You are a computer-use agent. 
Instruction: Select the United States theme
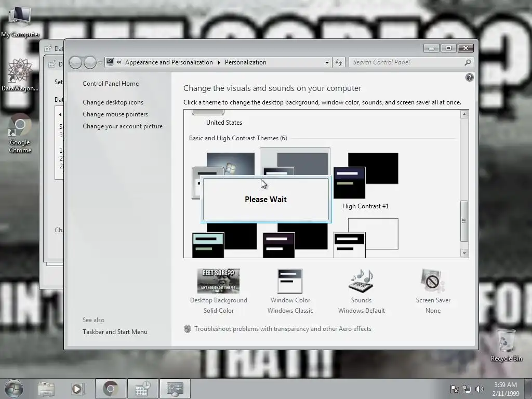224,123
